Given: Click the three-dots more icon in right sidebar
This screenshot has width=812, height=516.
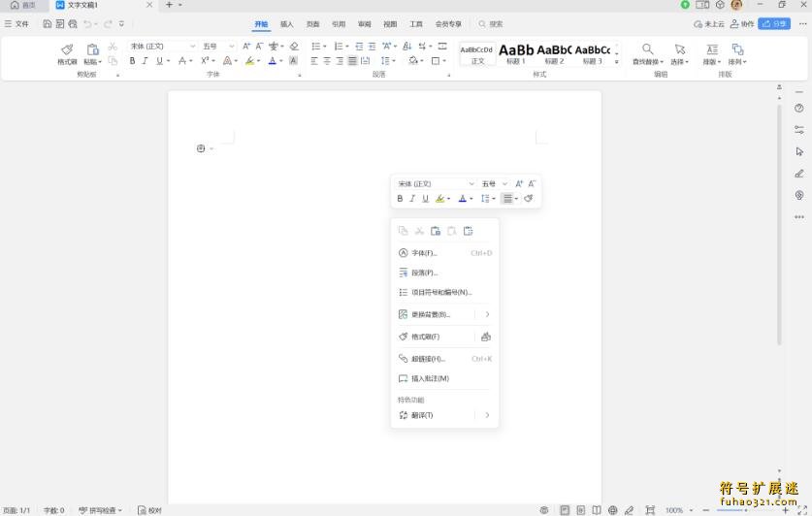Looking at the screenshot, I should 799,217.
